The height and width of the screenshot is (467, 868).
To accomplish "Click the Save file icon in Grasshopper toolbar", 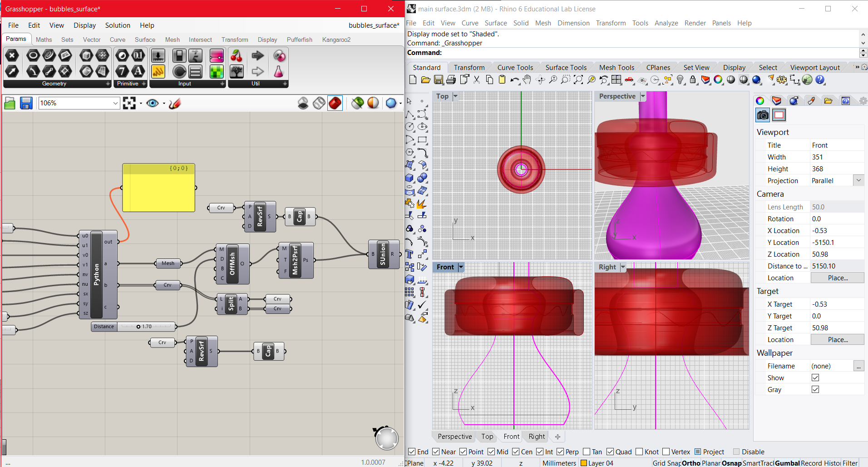I will coord(26,104).
